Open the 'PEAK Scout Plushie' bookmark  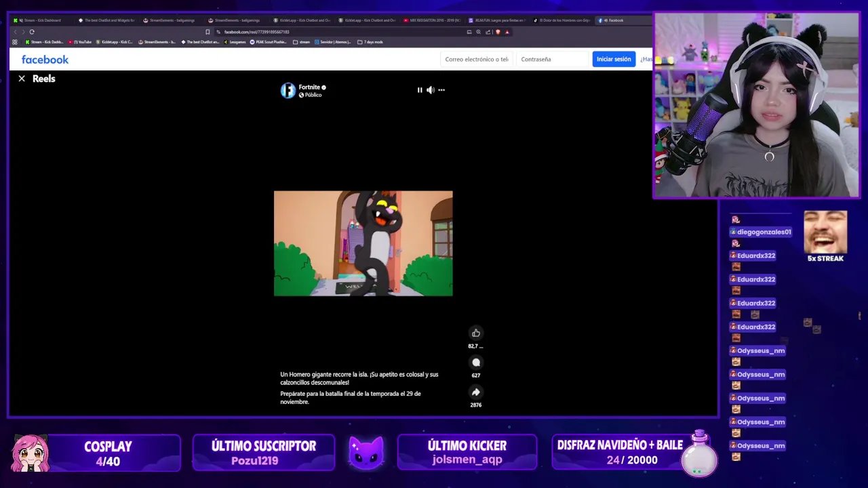pos(269,42)
